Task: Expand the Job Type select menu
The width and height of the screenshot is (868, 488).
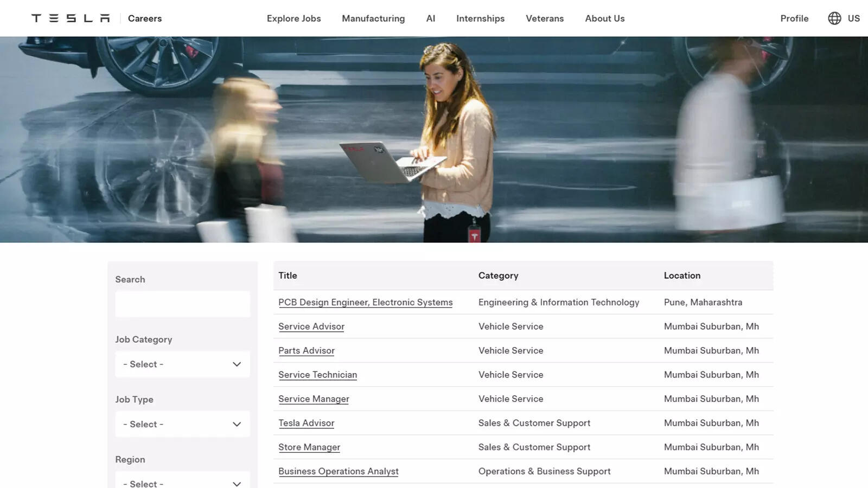Action: (182, 424)
